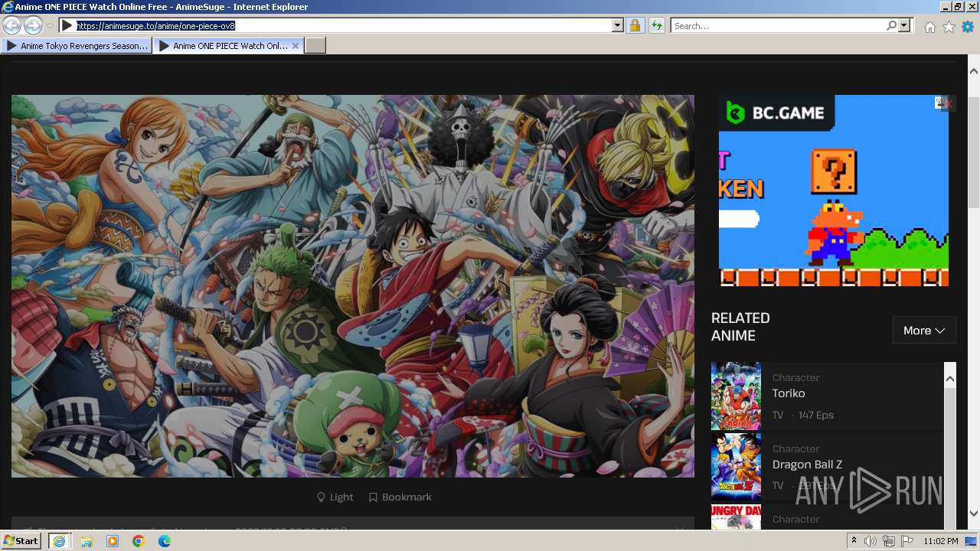Screen dimensions: 980x551
Task: Go forward with the browser Forward arrow
Action: click(33, 26)
